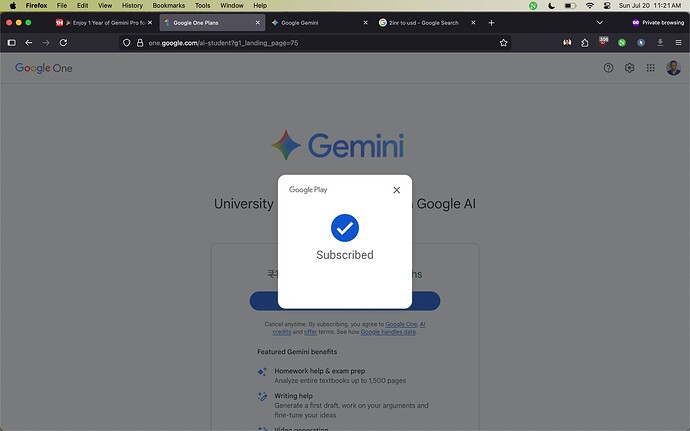Open the File menu
Viewport: 690px width, 431px height.
62,6
